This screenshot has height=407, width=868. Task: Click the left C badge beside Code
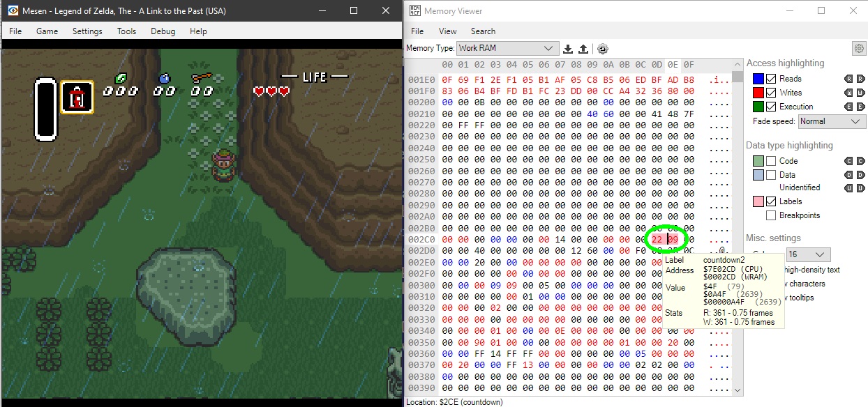[849, 161]
